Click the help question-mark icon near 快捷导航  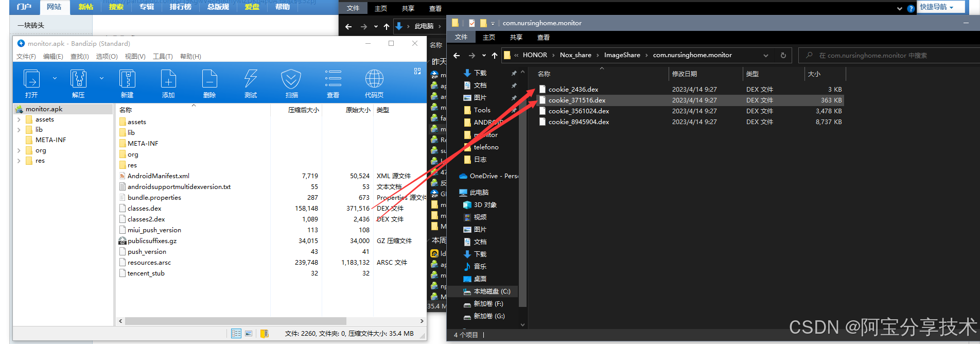[911, 8]
